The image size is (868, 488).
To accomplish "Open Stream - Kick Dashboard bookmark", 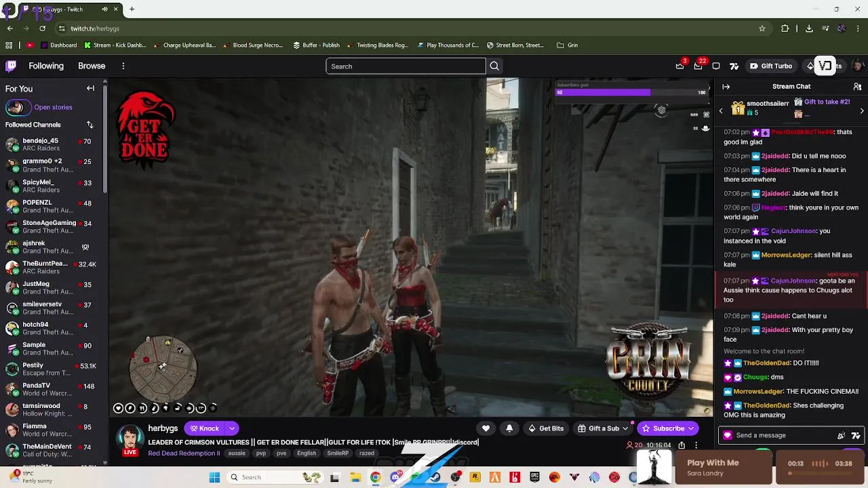I will pyautogui.click(x=115, y=45).
